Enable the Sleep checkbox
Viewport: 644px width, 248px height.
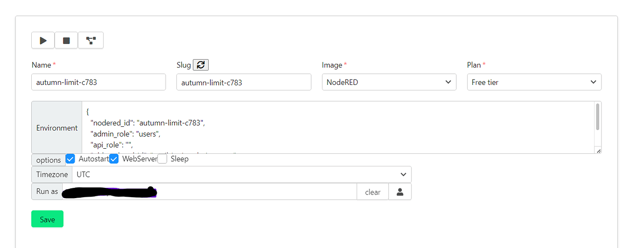(x=162, y=159)
